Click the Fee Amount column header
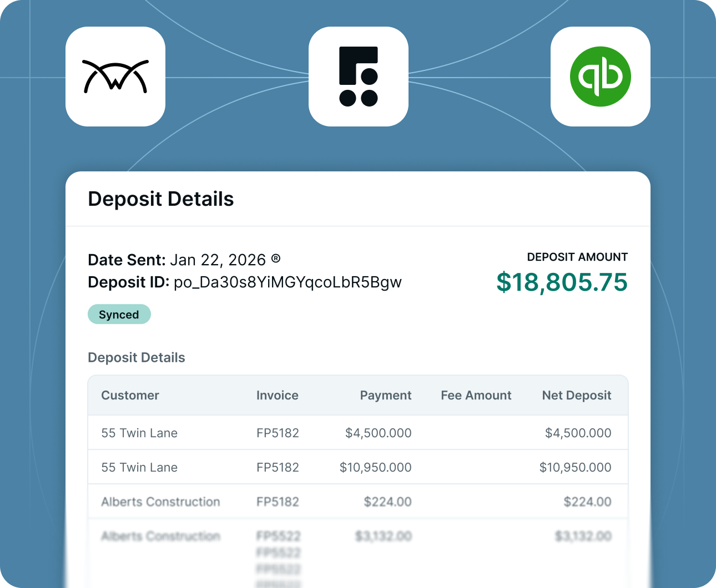 pyautogui.click(x=476, y=396)
